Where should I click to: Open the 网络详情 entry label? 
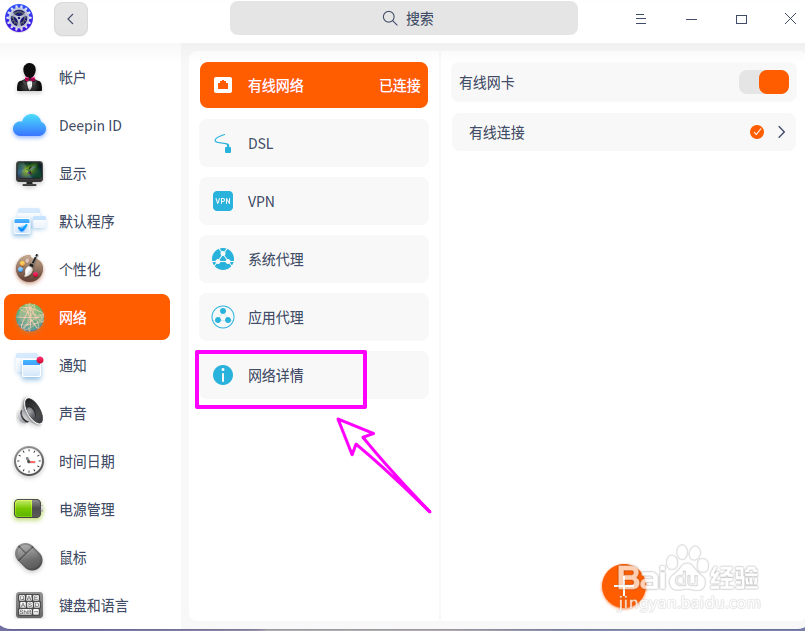(276, 375)
